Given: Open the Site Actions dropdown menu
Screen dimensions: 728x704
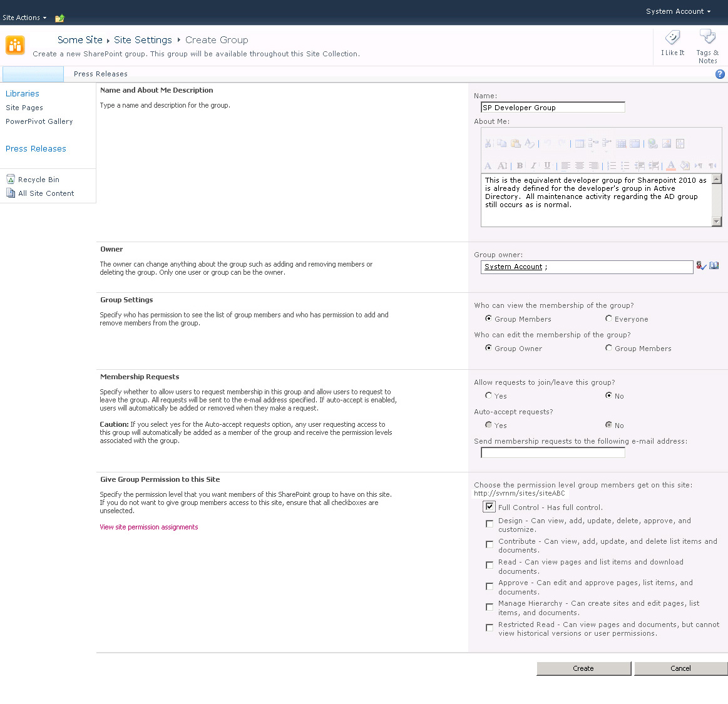Looking at the screenshot, I should pyautogui.click(x=24, y=18).
